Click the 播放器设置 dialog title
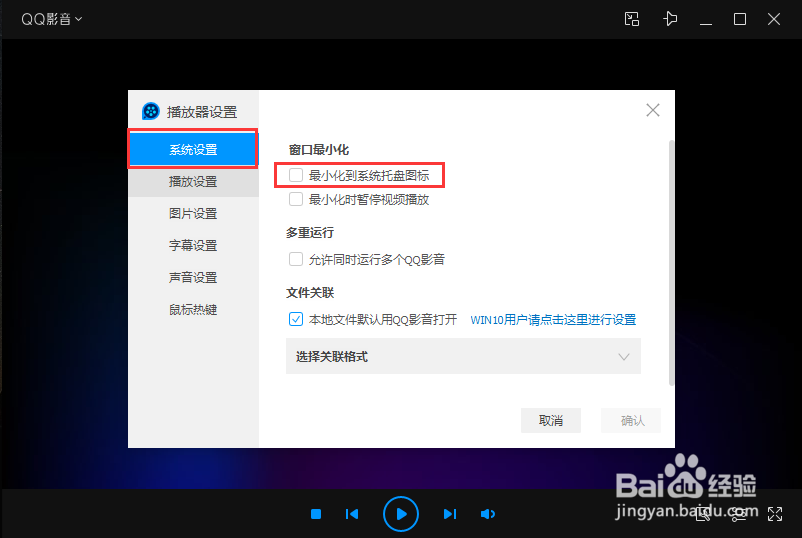This screenshot has height=538, width=802. coord(202,111)
